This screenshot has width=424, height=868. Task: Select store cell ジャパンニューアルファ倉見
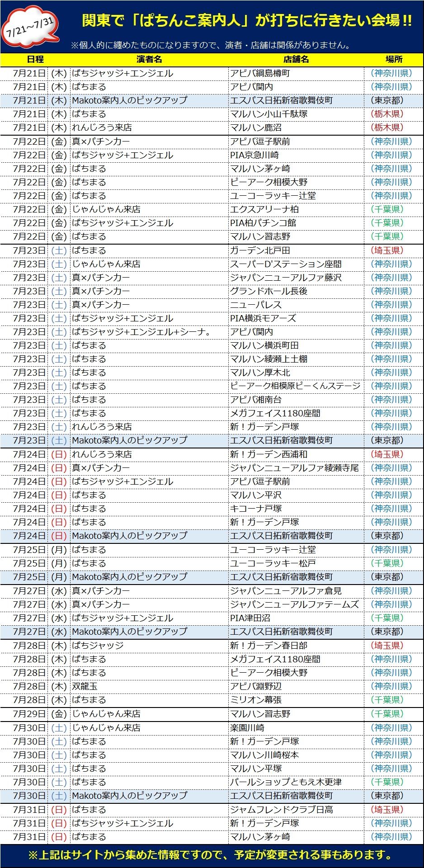296,591
